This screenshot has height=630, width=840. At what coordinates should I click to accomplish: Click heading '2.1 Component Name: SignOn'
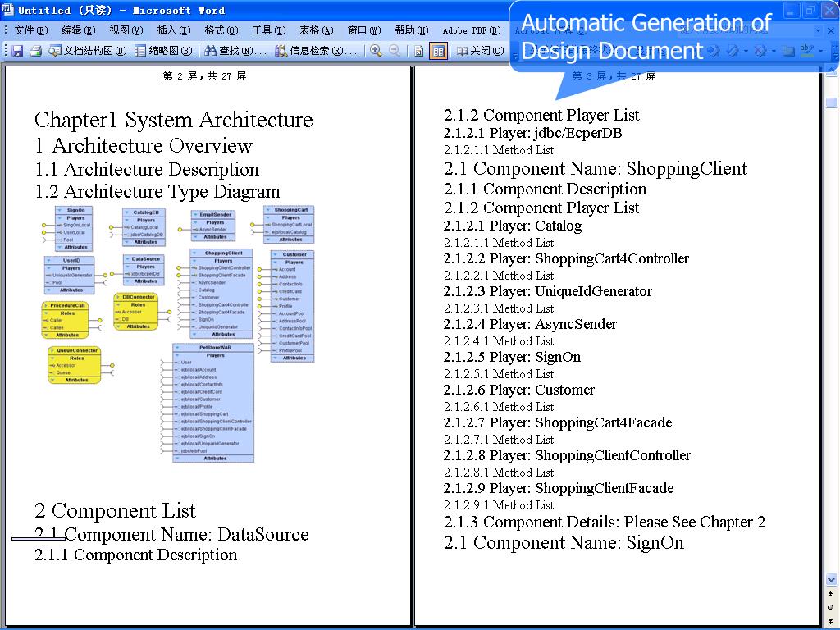click(564, 543)
